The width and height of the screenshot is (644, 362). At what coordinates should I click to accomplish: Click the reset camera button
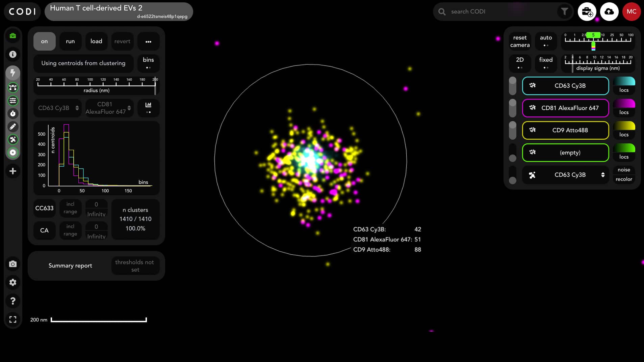click(520, 41)
